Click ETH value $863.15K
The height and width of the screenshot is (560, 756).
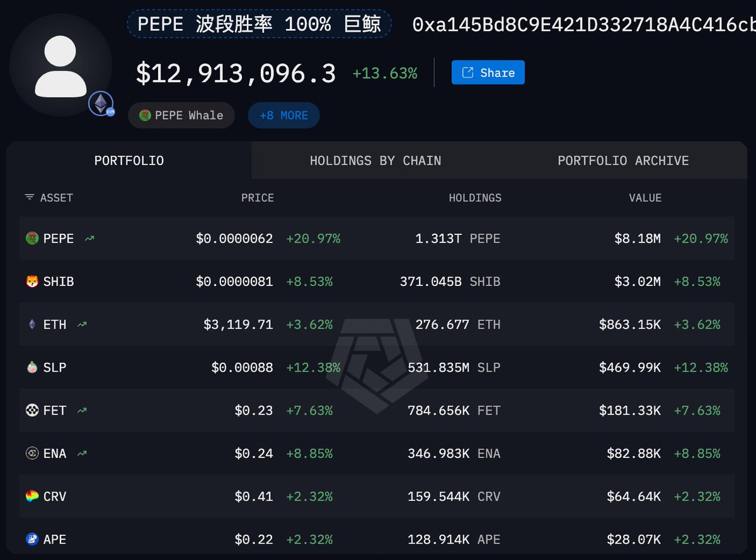(x=630, y=324)
